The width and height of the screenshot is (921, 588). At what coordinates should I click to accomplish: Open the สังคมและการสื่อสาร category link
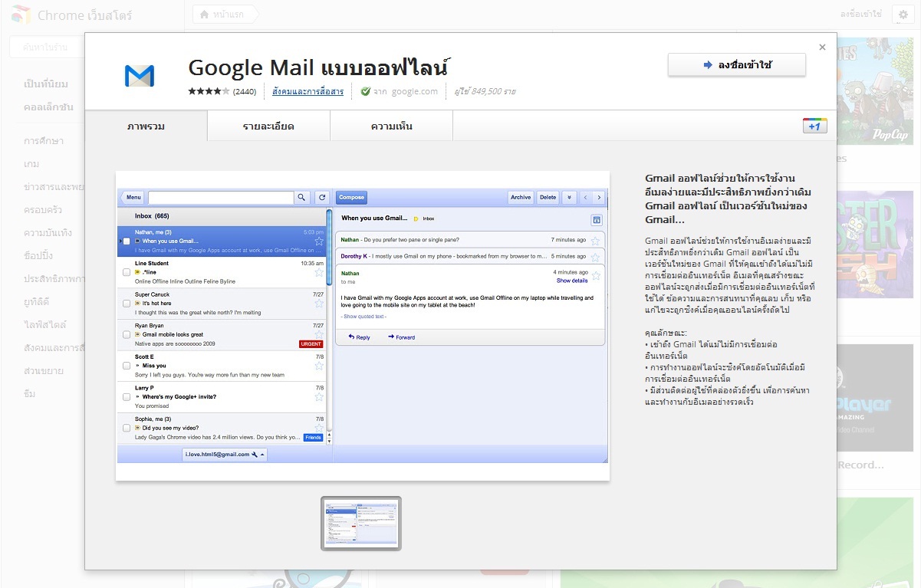pyautogui.click(x=308, y=91)
